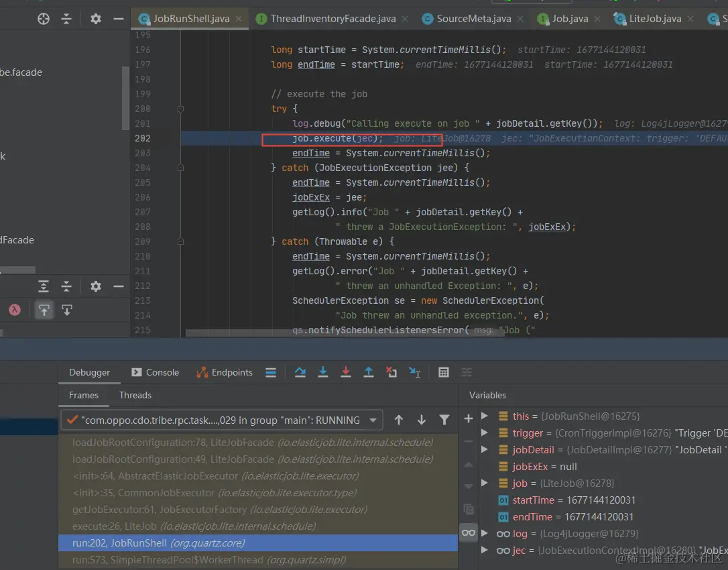Click the Run to Cursor icon
This screenshot has height=570, width=728.
coord(415,372)
